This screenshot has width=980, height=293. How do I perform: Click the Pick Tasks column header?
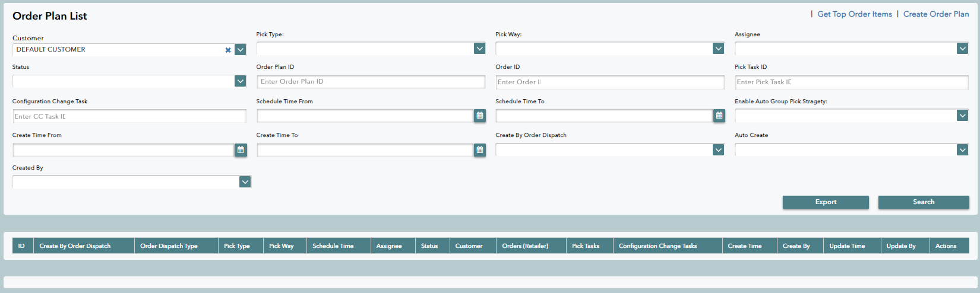tap(589, 246)
